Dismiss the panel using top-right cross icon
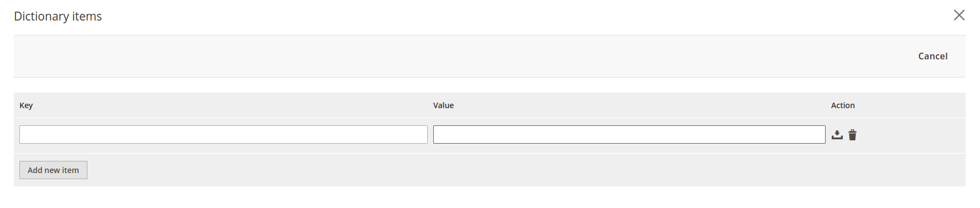This screenshot has height=208, width=980. point(959,15)
